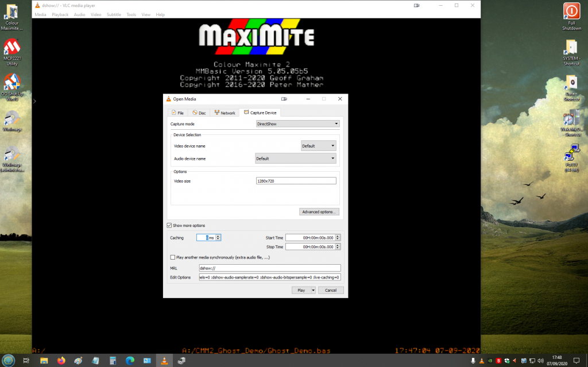Select the WinImage (administrator) desktop icon

pos(12,159)
